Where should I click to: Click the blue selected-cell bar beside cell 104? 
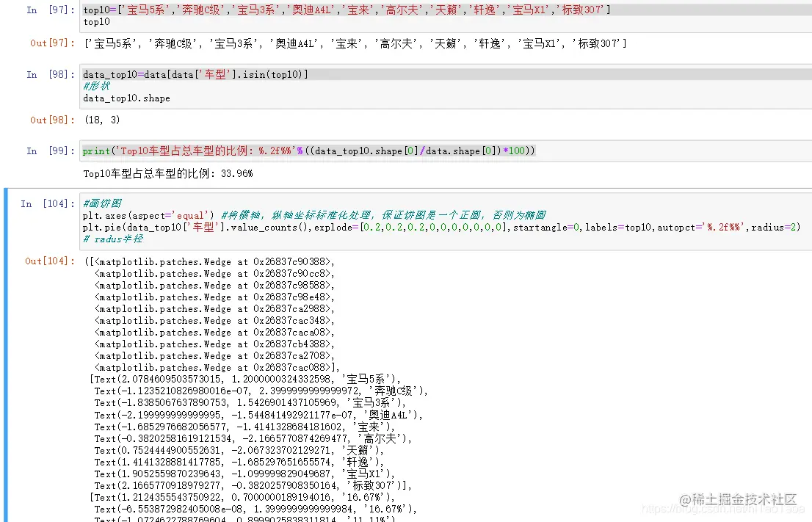pos(6,355)
